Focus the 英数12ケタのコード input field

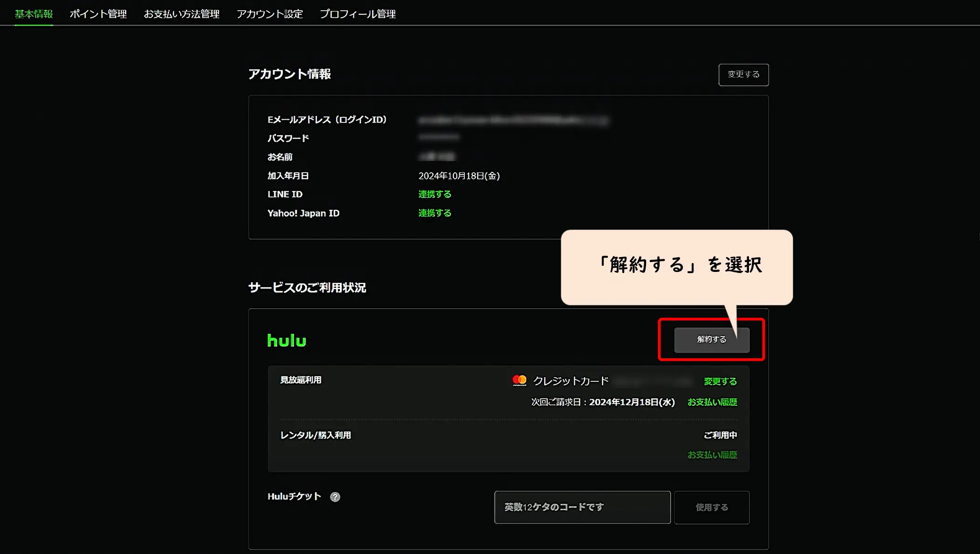[582, 507]
